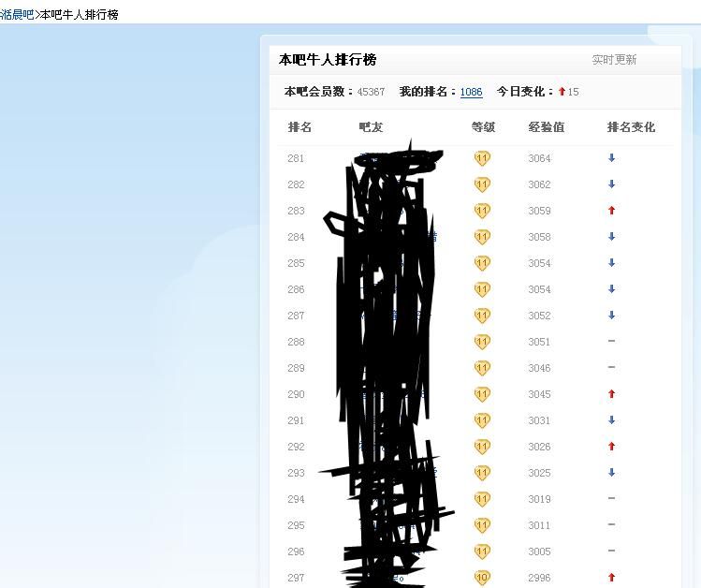
Task: Click red up arrow in rank 292 row
Action: coord(611,447)
